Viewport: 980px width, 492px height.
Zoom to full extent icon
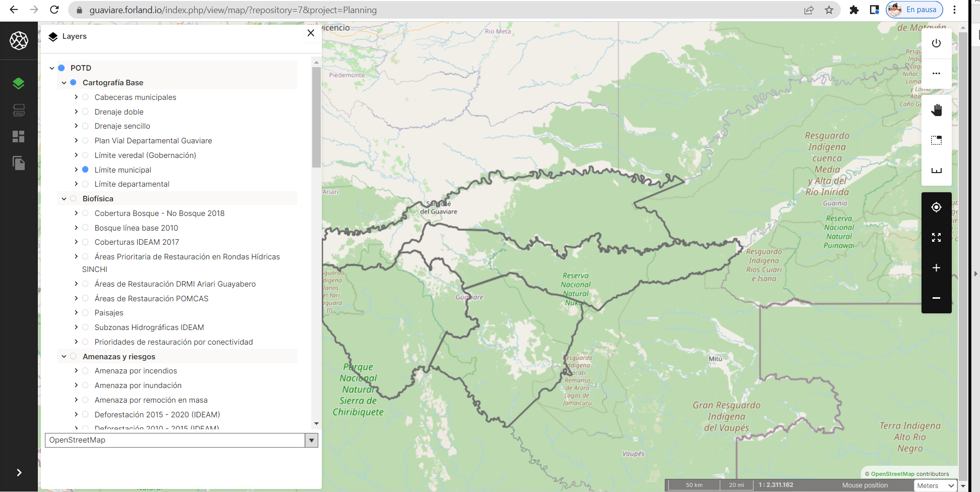[x=936, y=238]
